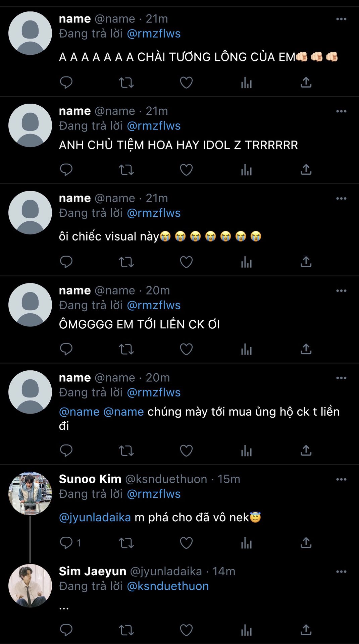Image resolution: width=359 pixels, height=644 pixels.
Task: Open more options on Sunoo Kim's tweet
Action: coord(341,479)
